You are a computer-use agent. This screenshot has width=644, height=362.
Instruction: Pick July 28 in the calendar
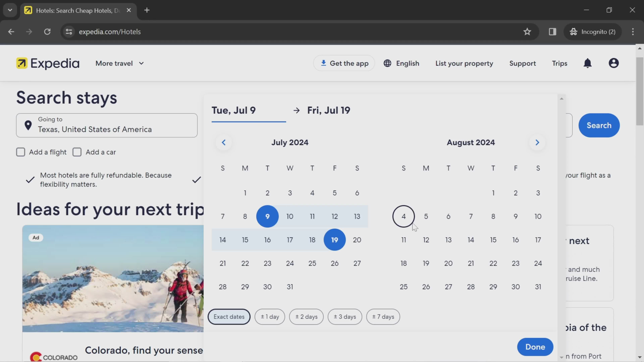coord(223,287)
